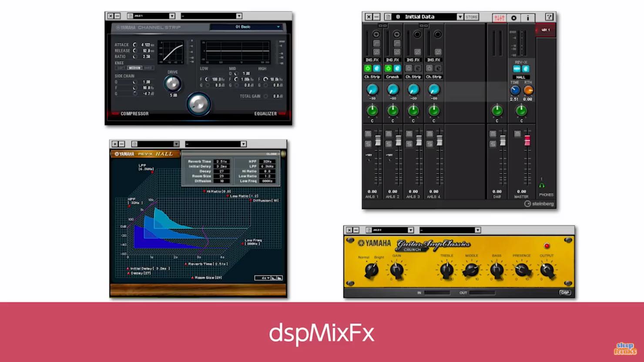
Task: Select MIX 1 tab in mixer
Action: tap(545, 30)
